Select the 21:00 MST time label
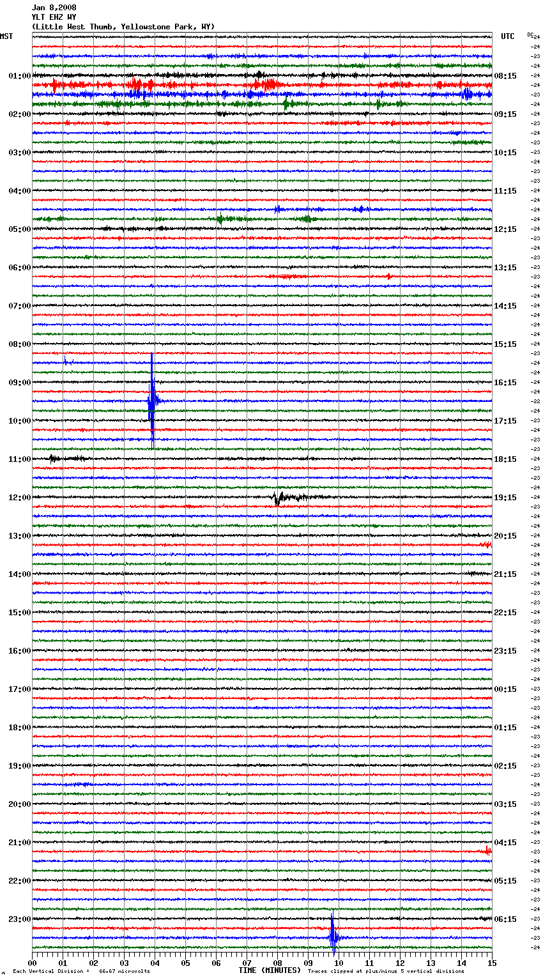This screenshot has width=543, height=980. pyautogui.click(x=20, y=843)
